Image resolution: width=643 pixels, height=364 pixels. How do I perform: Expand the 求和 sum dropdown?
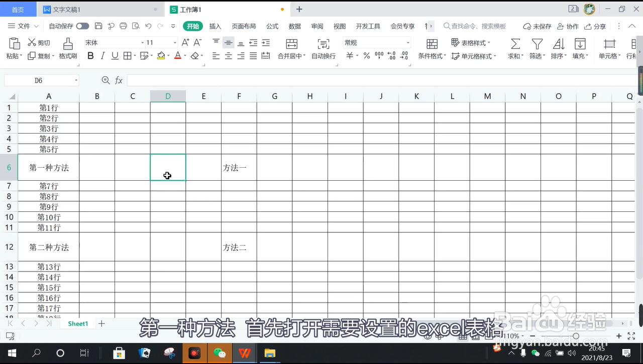(522, 56)
